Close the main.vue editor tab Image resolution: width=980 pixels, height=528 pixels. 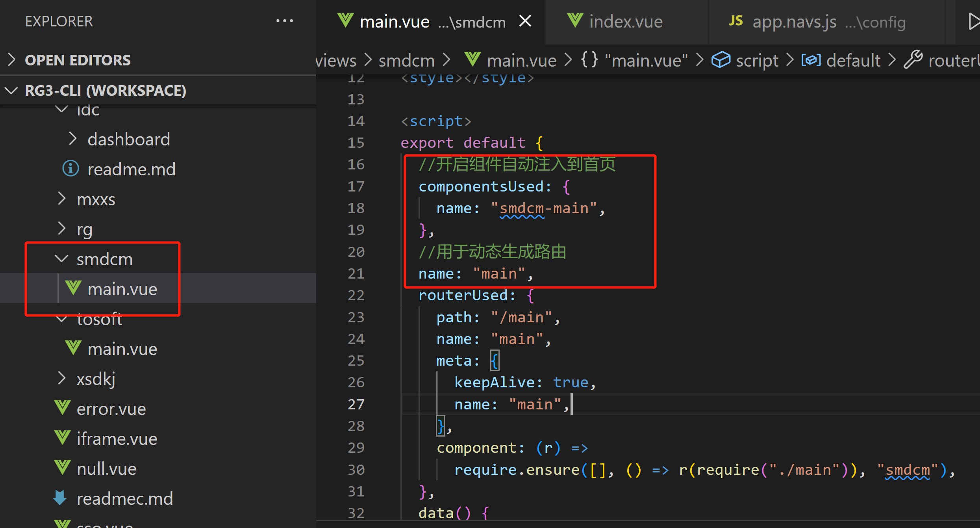coord(525,21)
